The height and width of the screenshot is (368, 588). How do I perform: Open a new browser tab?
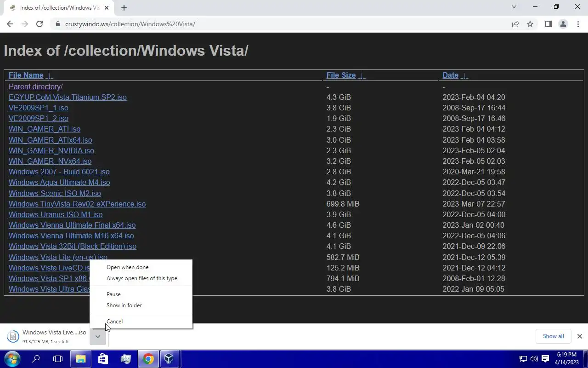point(124,7)
